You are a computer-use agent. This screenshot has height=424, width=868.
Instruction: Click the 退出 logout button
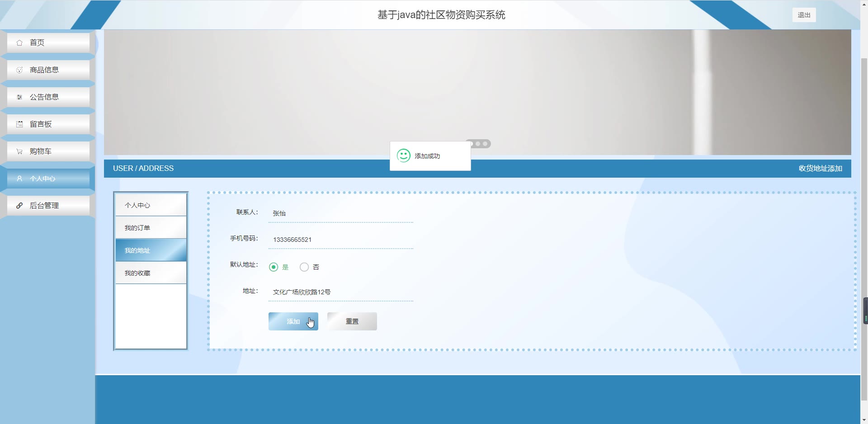(804, 15)
